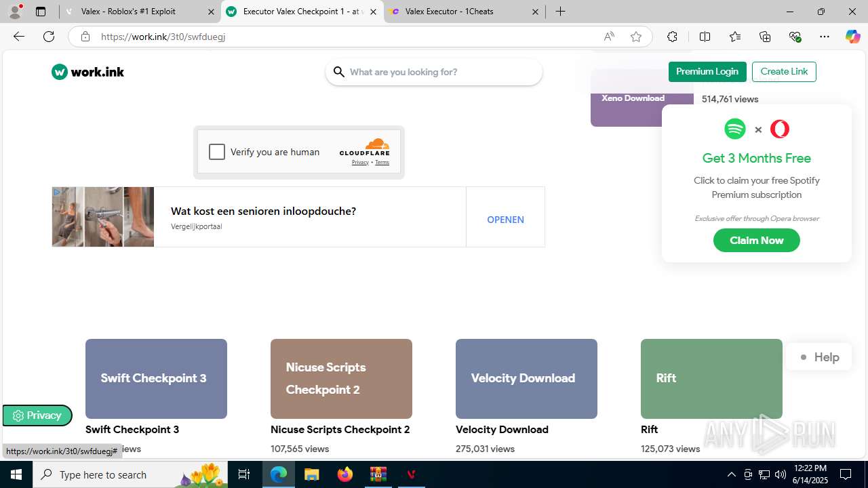
Task: Open Copilot sidebar icon
Action: click(852, 37)
